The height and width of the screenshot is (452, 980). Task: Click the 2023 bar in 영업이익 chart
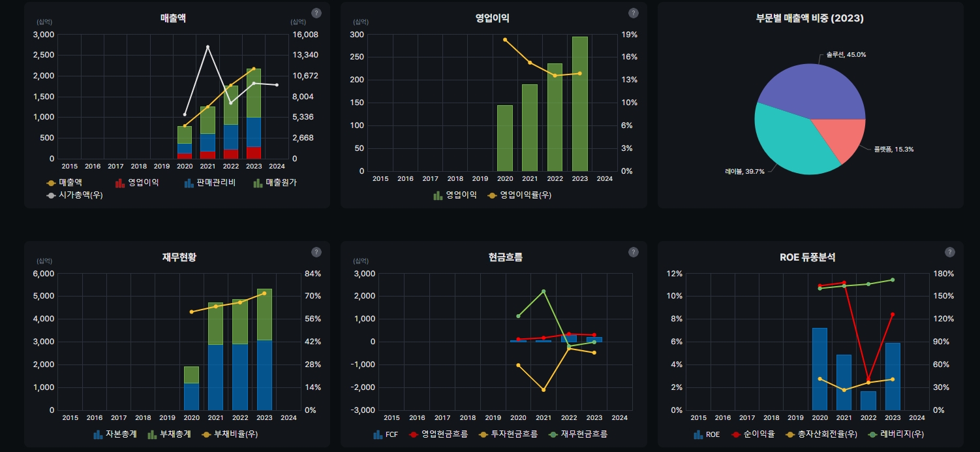point(579,103)
